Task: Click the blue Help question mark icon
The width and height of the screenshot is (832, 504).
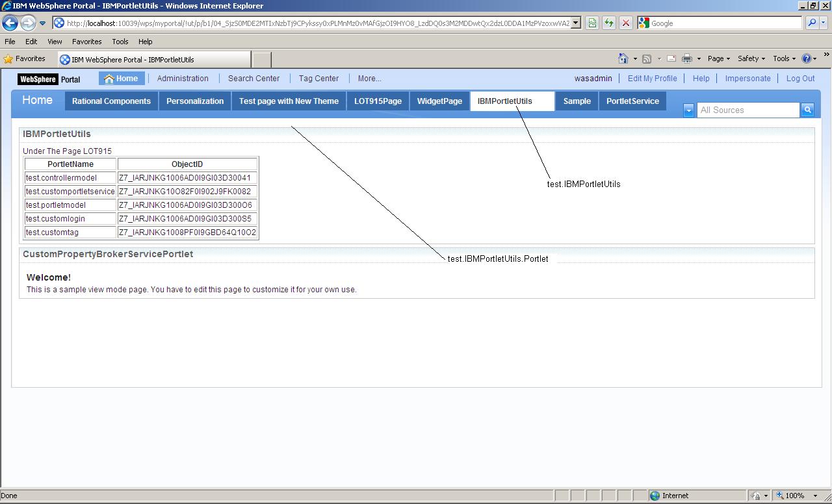Action: [807, 58]
